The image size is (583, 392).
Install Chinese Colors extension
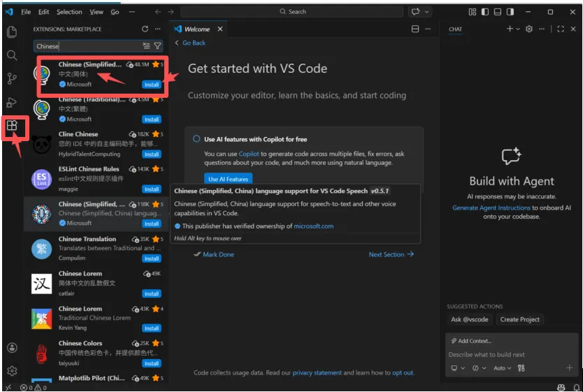(152, 363)
